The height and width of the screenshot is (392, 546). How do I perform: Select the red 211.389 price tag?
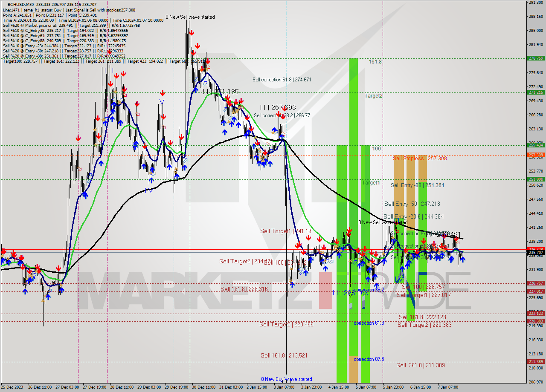536,362
